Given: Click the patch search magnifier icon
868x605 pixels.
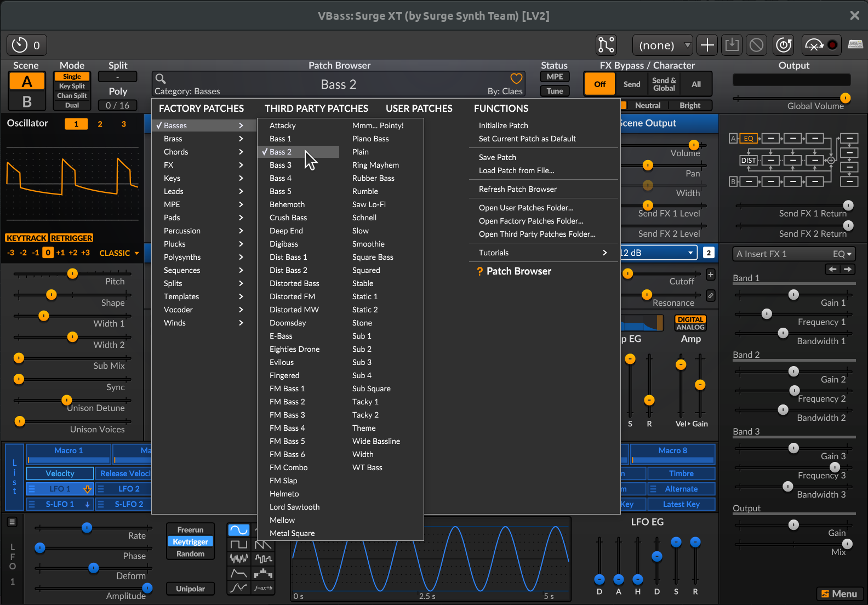Looking at the screenshot, I should point(161,79).
